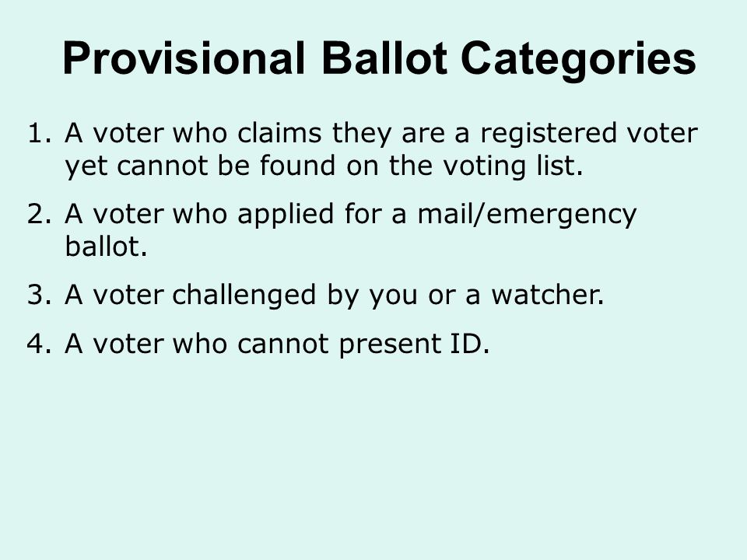Click list number 1 marker
This screenshot has height=560, width=747.
39,133
